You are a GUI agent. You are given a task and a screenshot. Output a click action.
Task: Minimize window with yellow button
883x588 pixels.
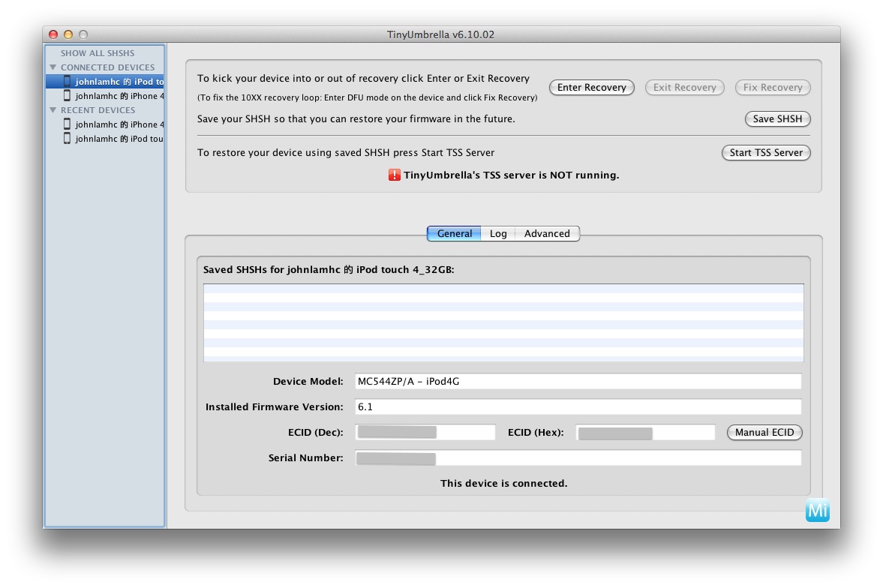(68, 34)
